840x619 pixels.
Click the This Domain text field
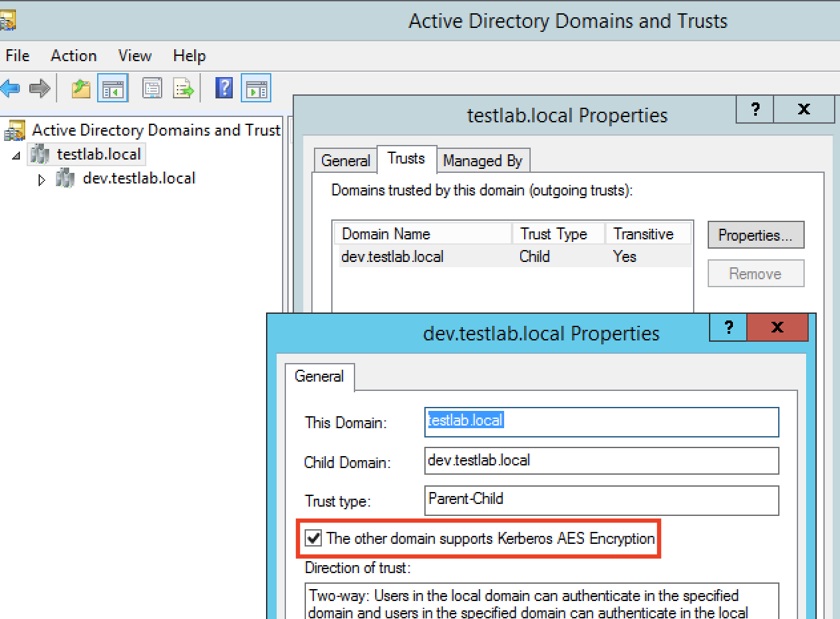pos(601,422)
